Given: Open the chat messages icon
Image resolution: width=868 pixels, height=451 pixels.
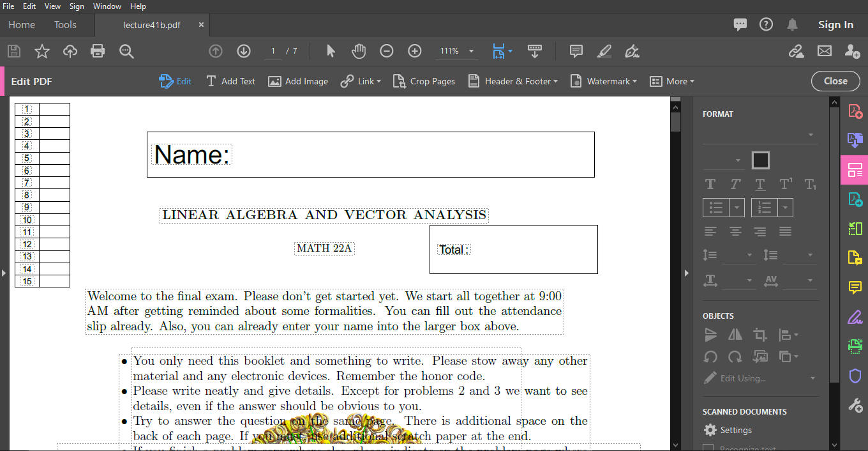Looking at the screenshot, I should point(740,25).
